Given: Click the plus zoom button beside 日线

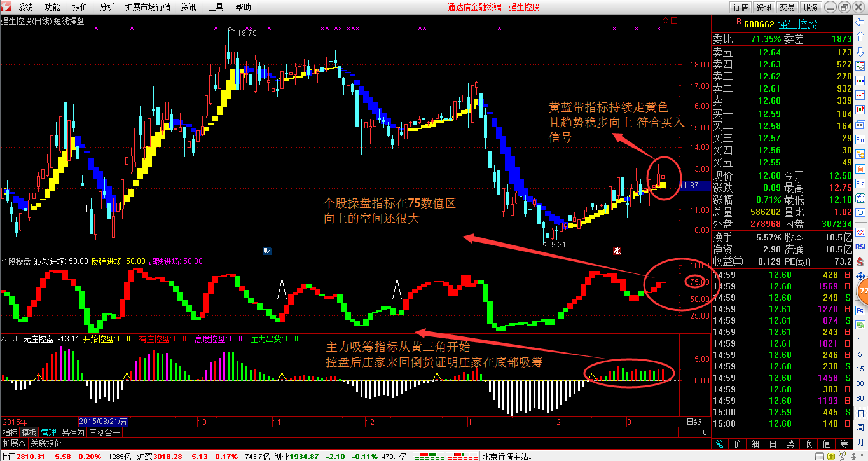Looking at the screenshot, I should pyautogui.click(x=684, y=432).
